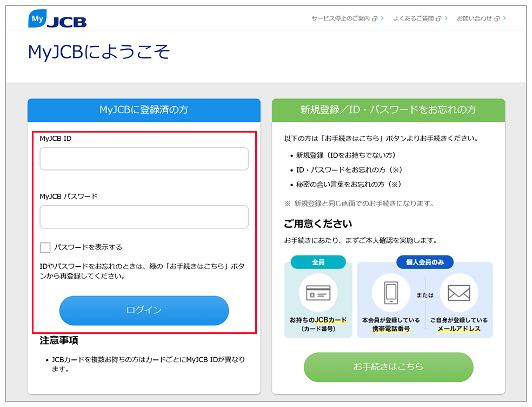
Task: Click external-link icon beside サービス停止のご案内
Action: pyautogui.click(x=375, y=19)
